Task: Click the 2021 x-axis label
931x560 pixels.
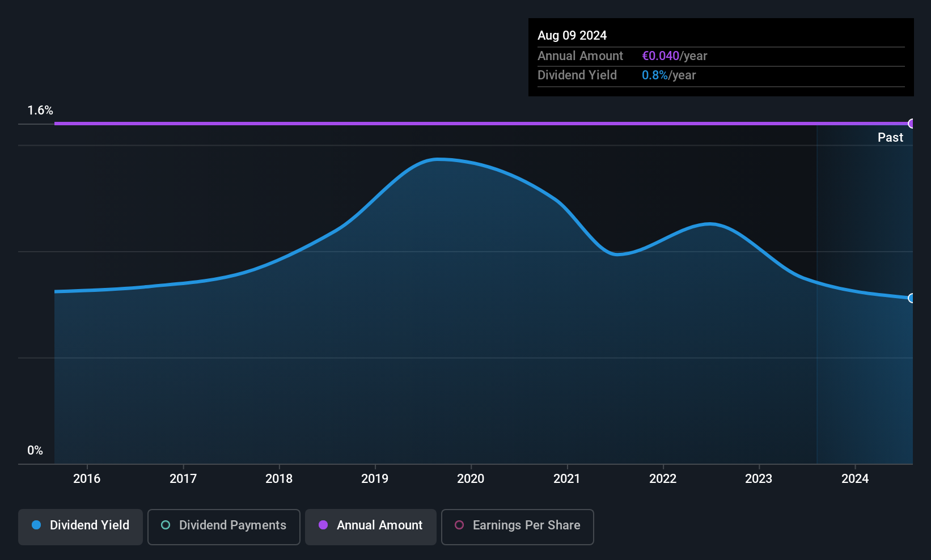Action: pyautogui.click(x=567, y=479)
